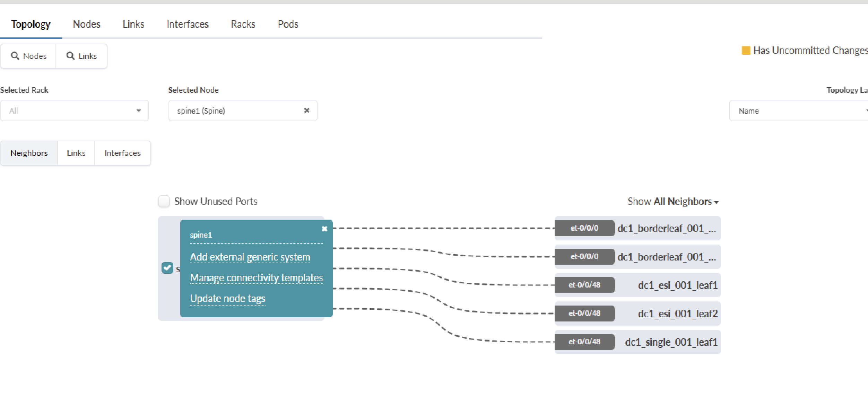Click et-0/0/0 port of first borderleaf
The height and width of the screenshot is (406, 868).
[584, 228]
